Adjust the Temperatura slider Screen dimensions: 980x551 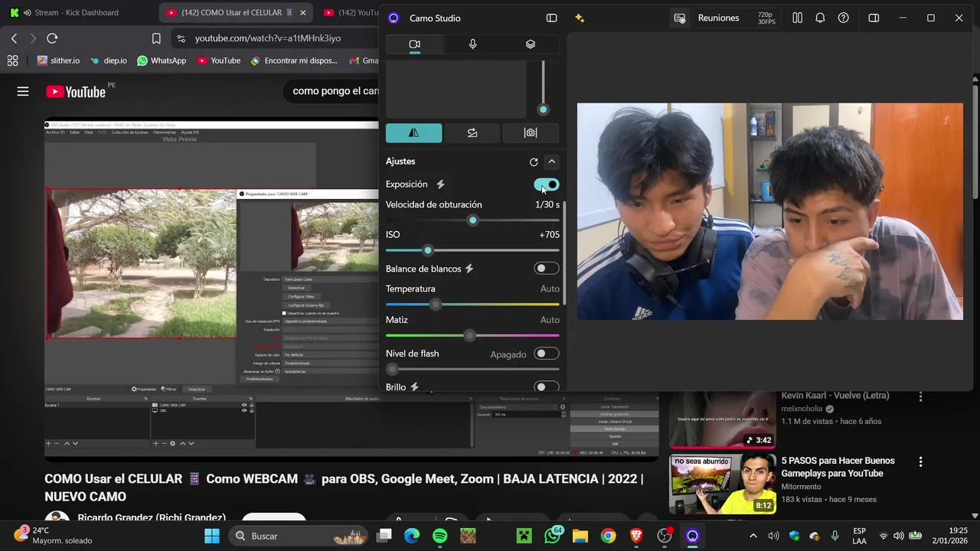point(472,305)
